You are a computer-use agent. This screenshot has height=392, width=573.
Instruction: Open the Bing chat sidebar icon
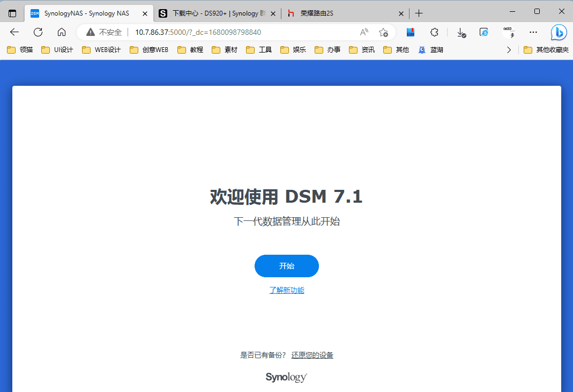559,33
